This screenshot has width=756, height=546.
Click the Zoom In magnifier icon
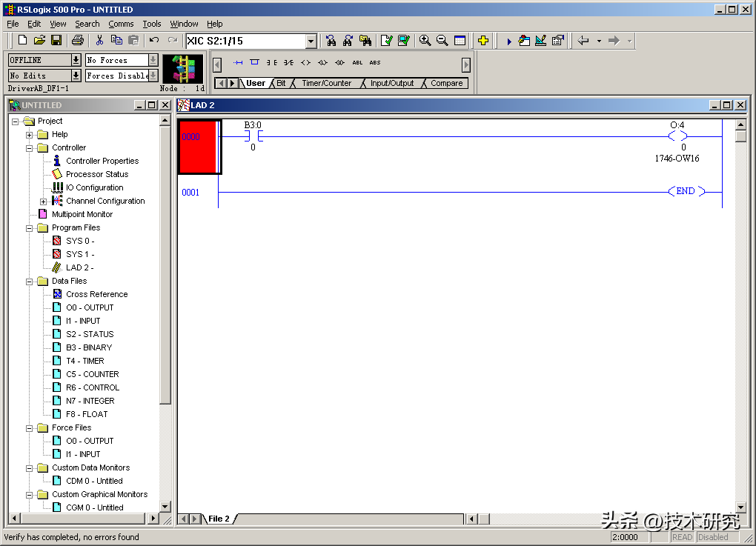[x=425, y=41]
